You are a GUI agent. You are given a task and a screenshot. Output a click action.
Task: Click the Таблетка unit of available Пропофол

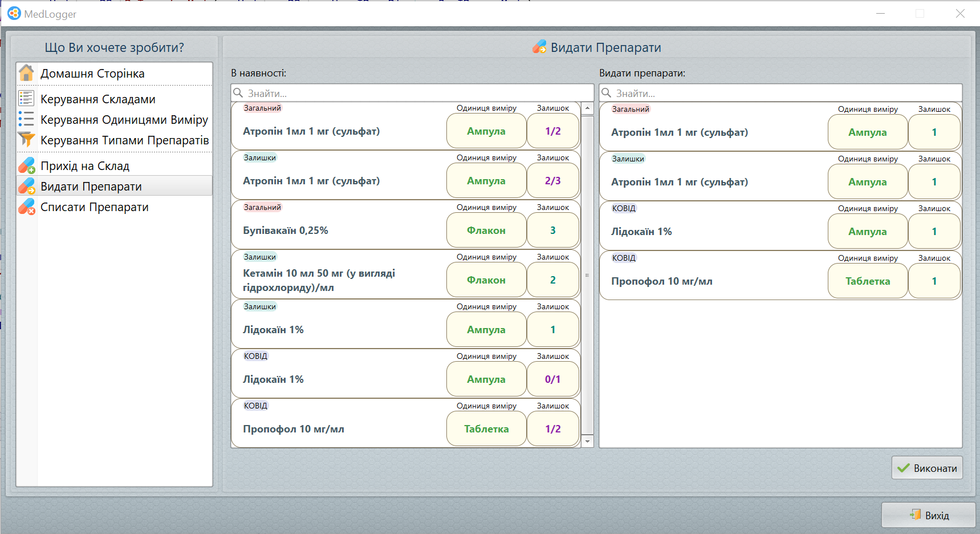(486, 429)
